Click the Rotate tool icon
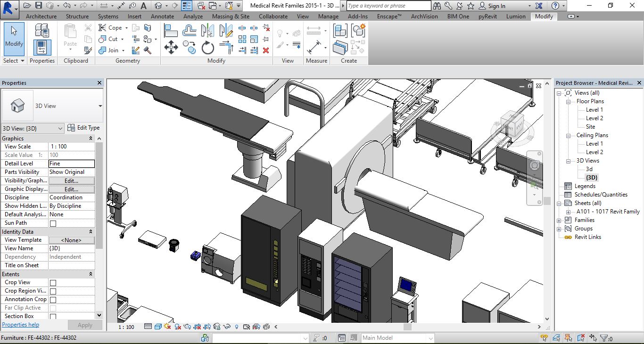The image size is (644, 344). tap(208, 48)
